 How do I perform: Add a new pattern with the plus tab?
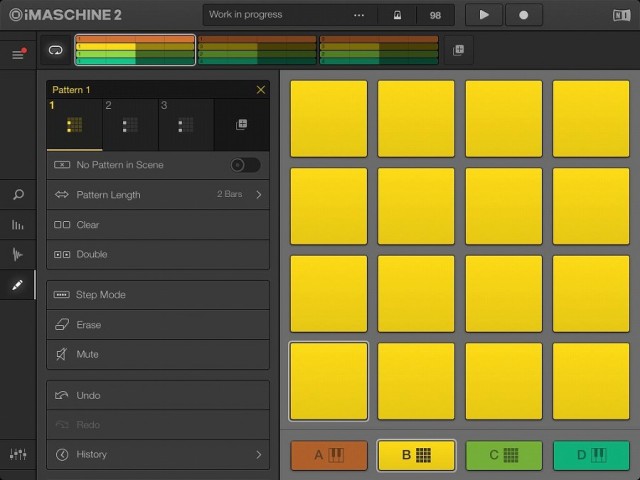pos(242,124)
